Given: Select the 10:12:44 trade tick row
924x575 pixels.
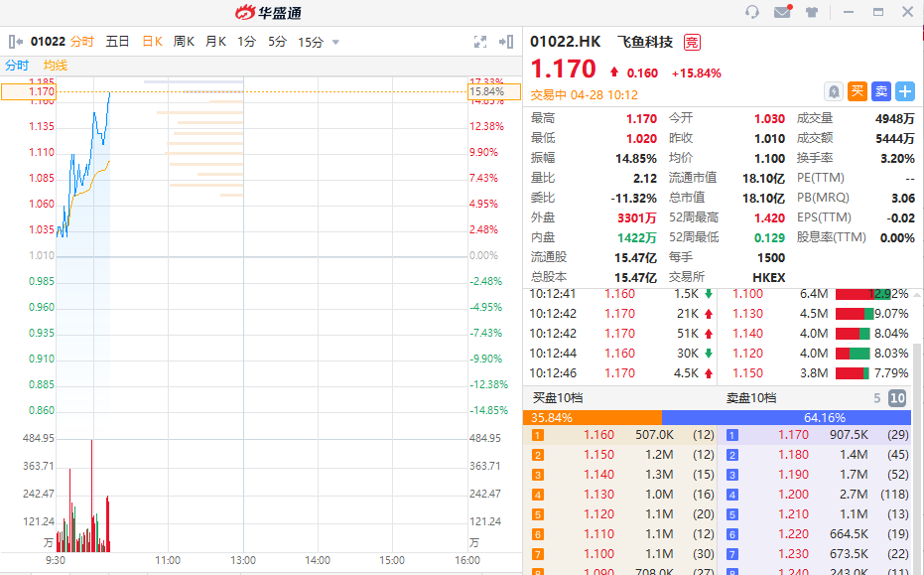Looking at the screenshot, I should (x=621, y=354).
